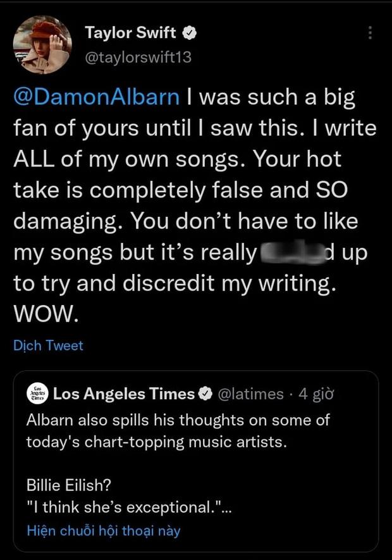Open the @taylorswift13 handle
The height and width of the screenshot is (560, 392).
click(x=137, y=58)
